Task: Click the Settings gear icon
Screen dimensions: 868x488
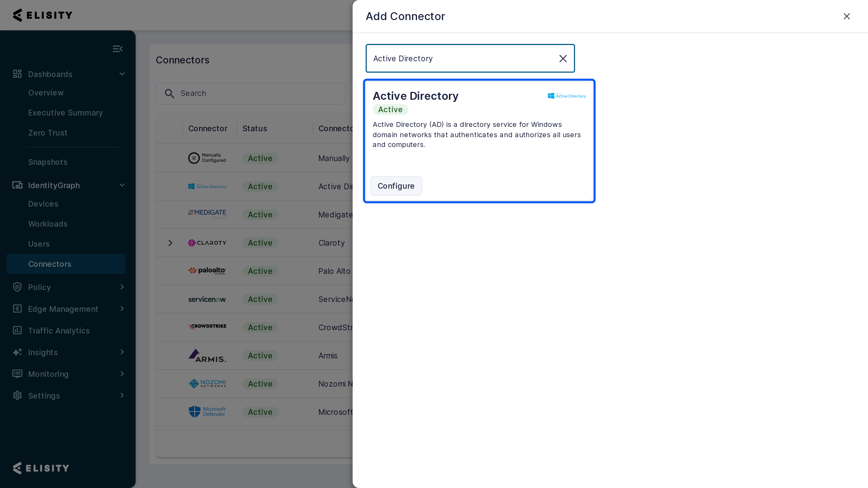Action: point(17,395)
